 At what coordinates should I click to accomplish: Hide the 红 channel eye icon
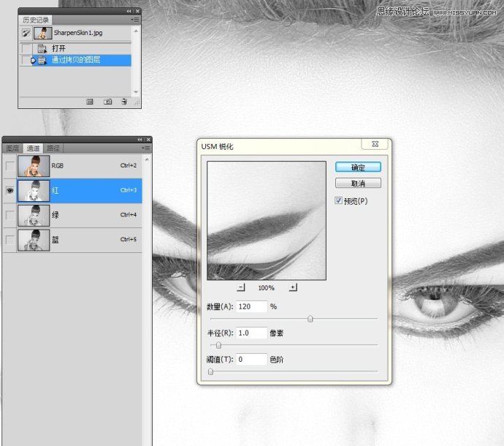point(10,191)
